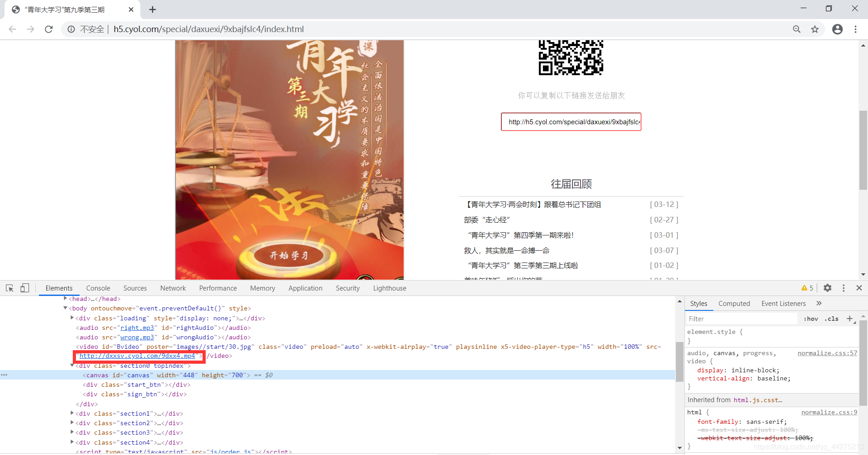
Task: Click the QR code image
Action: point(571,57)
